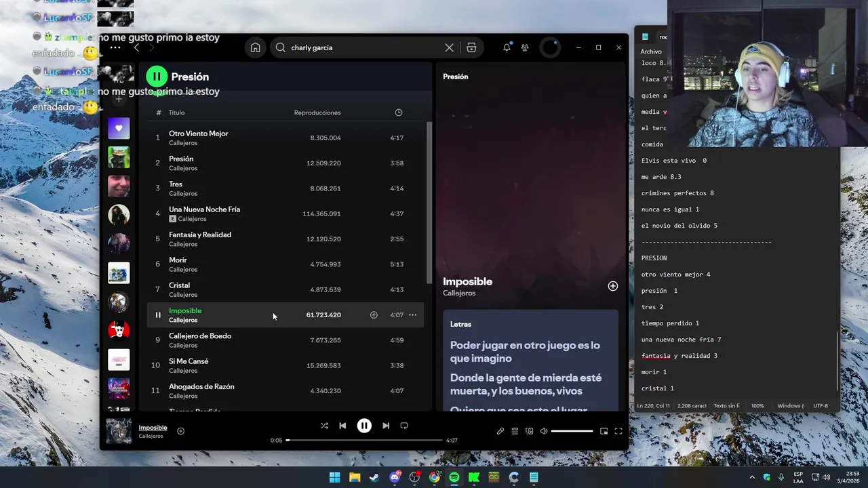Go to Spotify Home

coord(255,47)
